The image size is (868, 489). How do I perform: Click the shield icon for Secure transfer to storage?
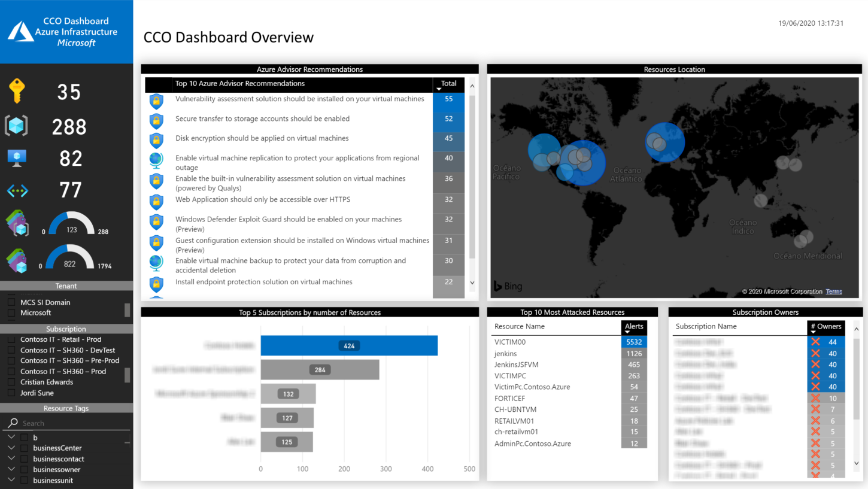tap(156, 121)
